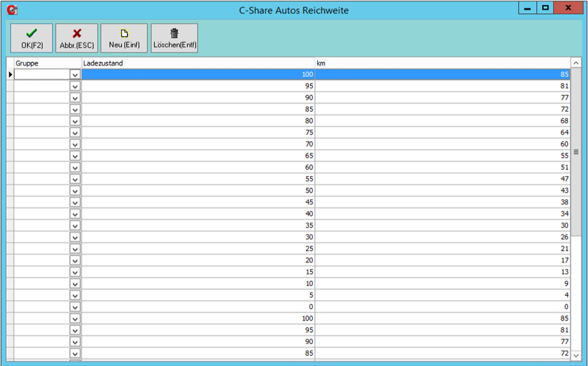
Task: Expand Gruppe dropdown for the Ladezustand 50 row
Action: [75, 191]
